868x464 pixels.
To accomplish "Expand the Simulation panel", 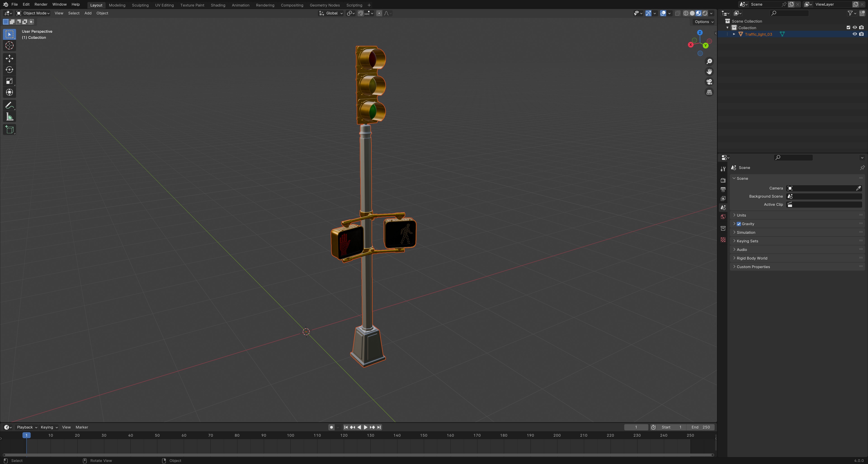I will pos(746,232).
